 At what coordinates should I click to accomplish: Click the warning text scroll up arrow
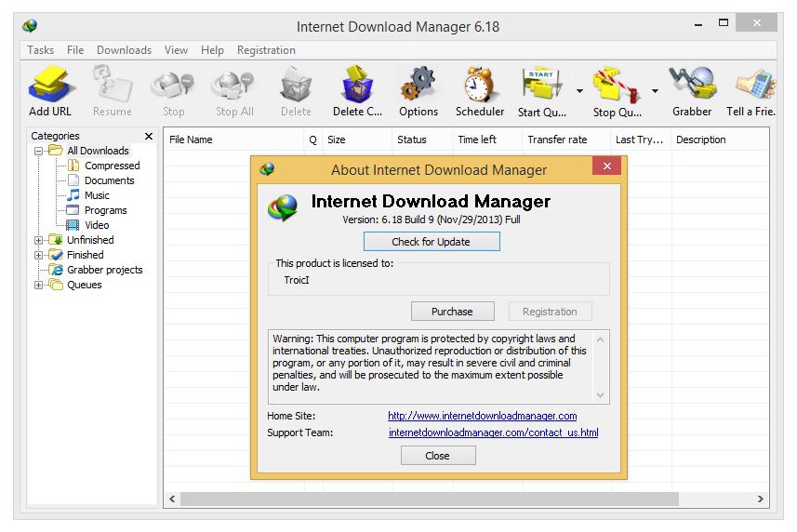pyautogui.click(x=600, y=339)
